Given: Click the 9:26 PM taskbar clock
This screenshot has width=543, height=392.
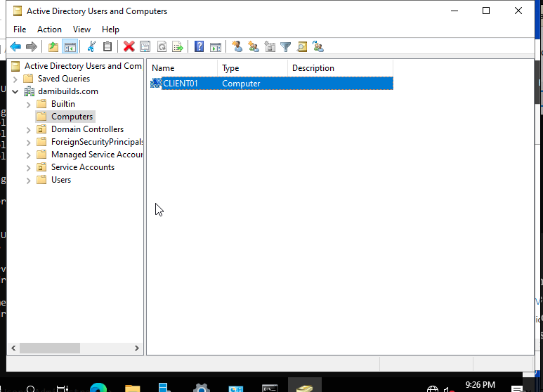Looking at the screenshot, I should pos(480,385).
